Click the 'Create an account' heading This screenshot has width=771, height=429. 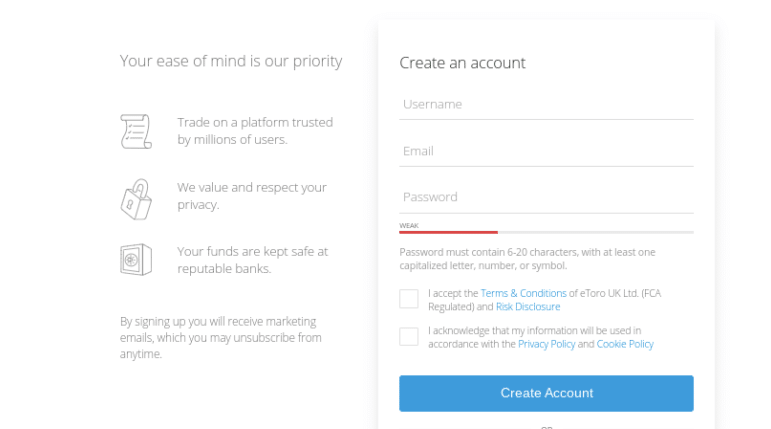462,63
